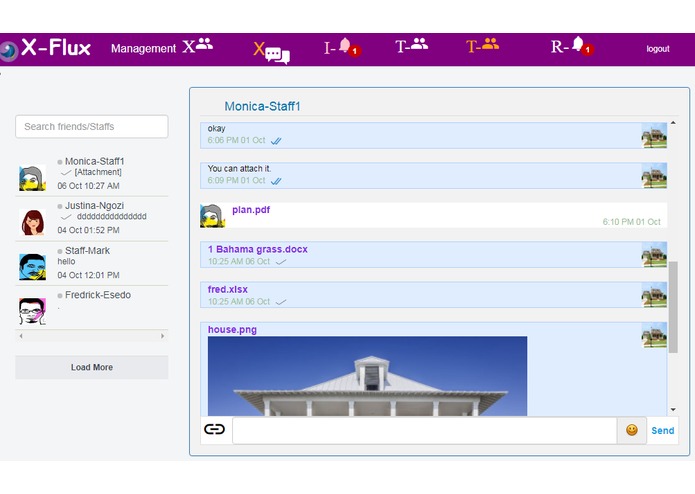Viewport: 695px width, 494px height.
Task: Click sent checkmark on fred.xlsx message
Action: [281, 302]
